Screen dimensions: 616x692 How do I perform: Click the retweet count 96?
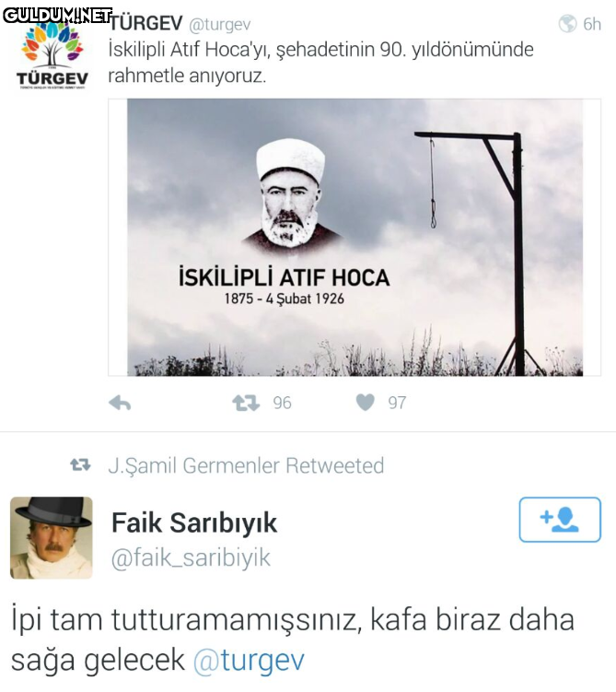(x=282, y=403)
